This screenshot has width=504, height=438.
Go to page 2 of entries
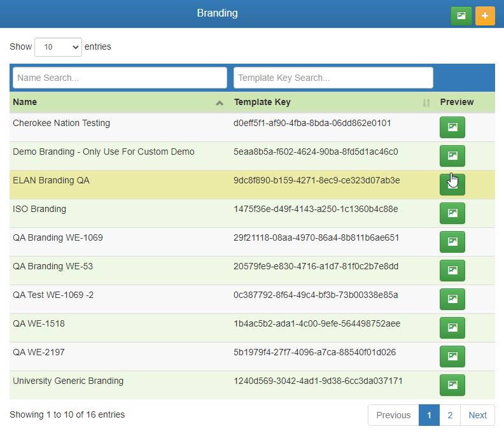pos(450,415)
